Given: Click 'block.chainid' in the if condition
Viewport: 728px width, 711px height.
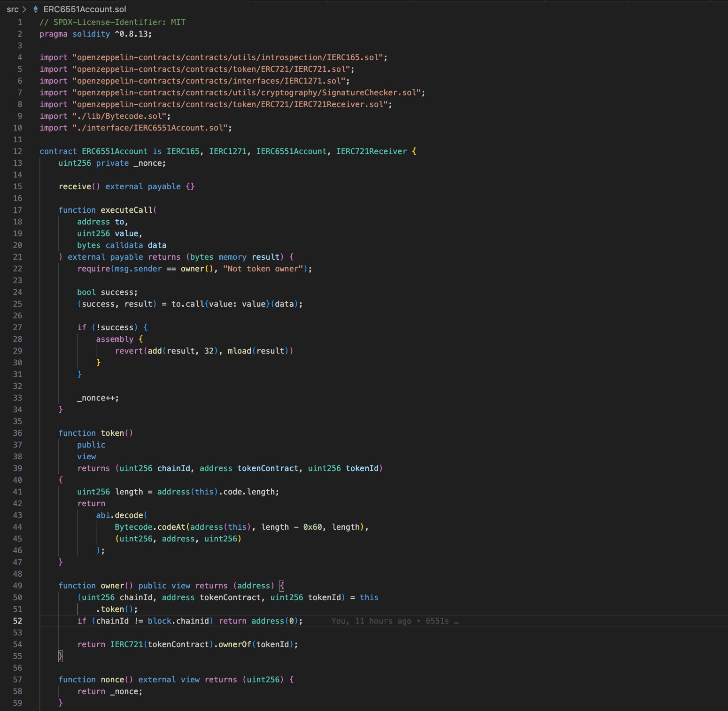Looking at the screenshot, I should [x=178, y=621].
